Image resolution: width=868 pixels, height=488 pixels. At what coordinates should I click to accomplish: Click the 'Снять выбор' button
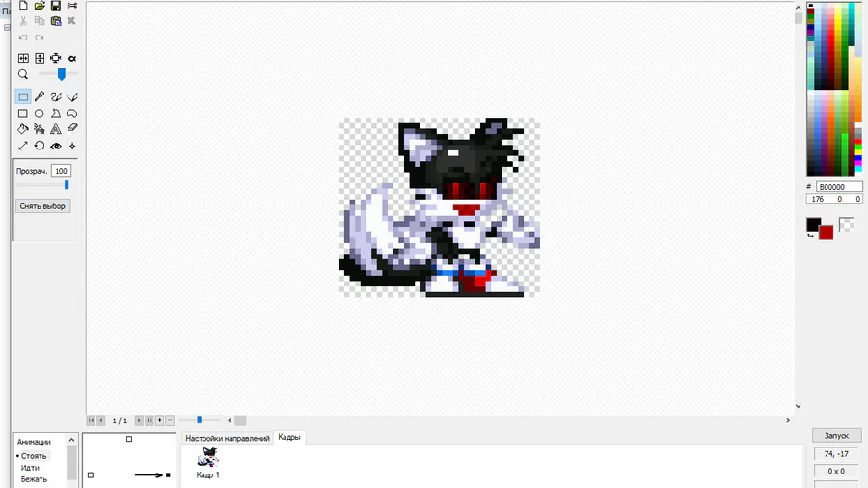pyautogui.click(x=42, y=206)
